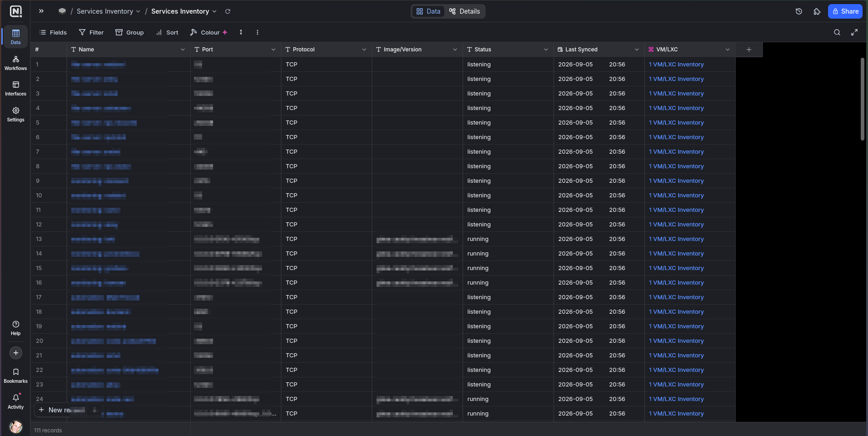The height and width of the screenshot is (436, 868).
Task: Open the Data section in sidebar
Action: (x=16, y=37)
